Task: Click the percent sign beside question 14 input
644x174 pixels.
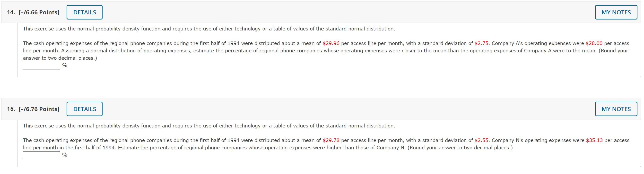Action: 65,66
